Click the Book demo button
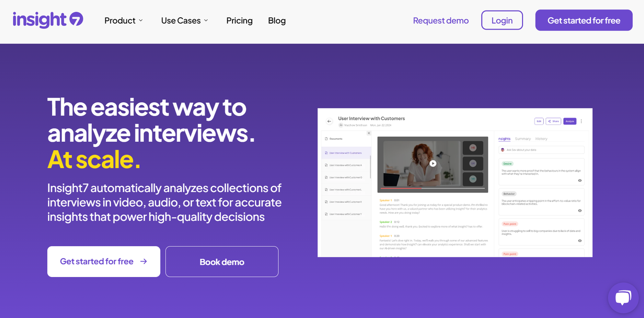 tap(222, 262)
